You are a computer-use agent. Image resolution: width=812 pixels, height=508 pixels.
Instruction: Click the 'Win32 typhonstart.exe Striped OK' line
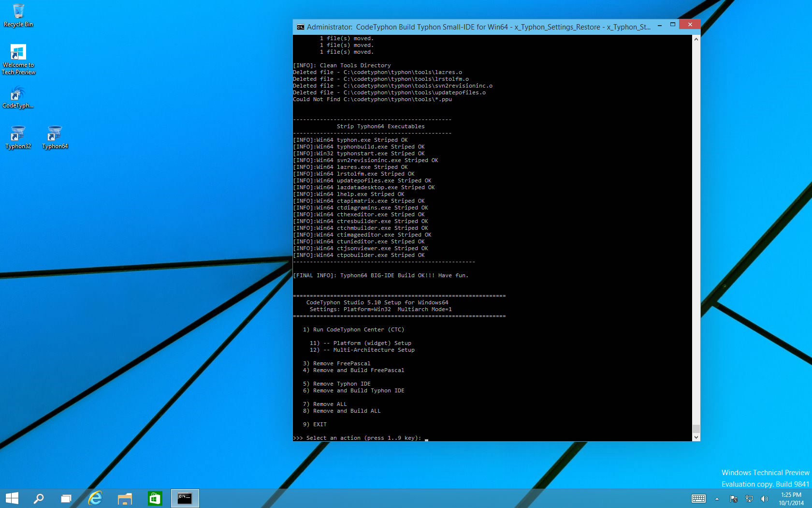(359, 153)
